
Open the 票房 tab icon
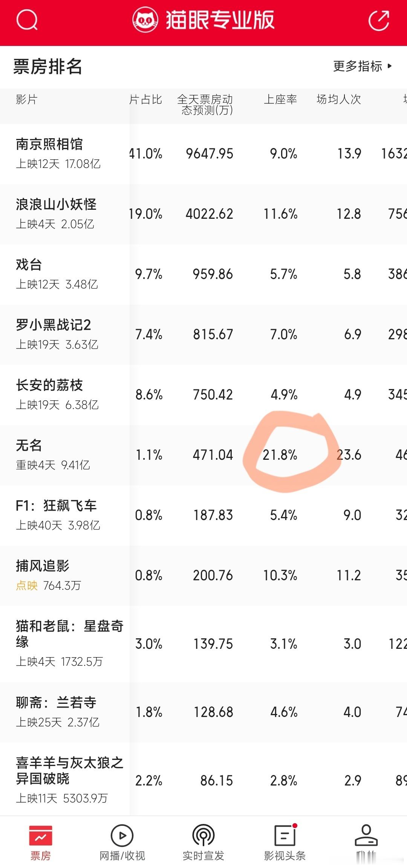[x=41, y=836]
